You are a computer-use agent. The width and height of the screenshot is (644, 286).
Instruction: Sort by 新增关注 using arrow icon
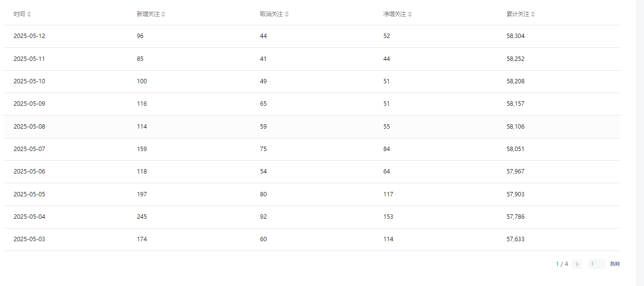(x=163, y=14)
